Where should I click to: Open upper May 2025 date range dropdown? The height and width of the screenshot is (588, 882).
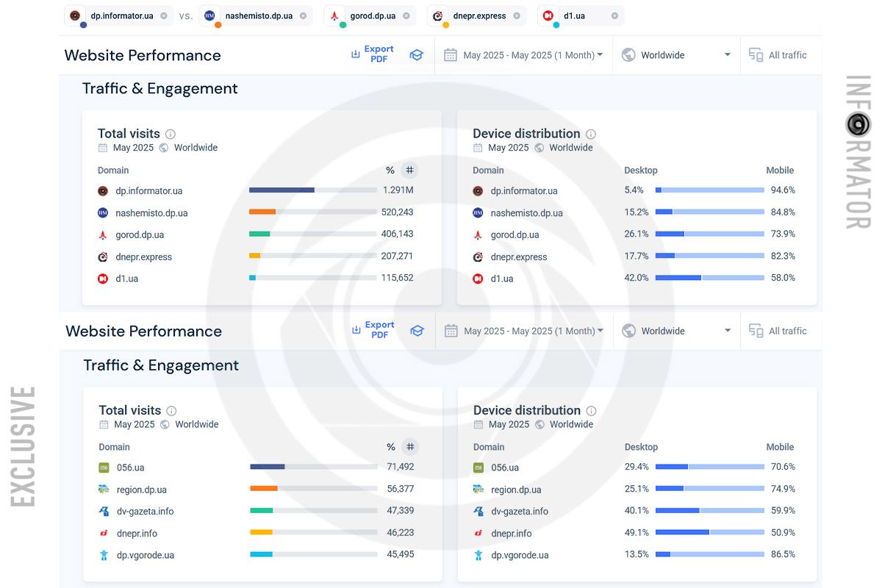point(523,55)
